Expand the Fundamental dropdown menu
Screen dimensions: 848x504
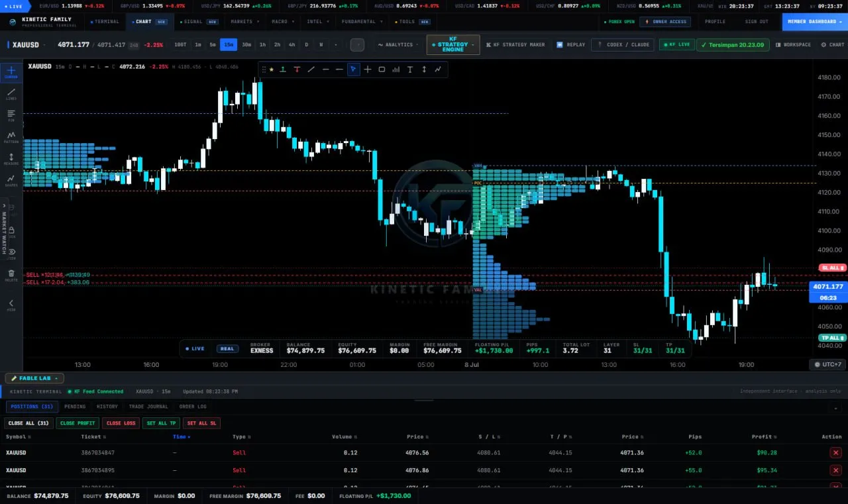(361, 22)
